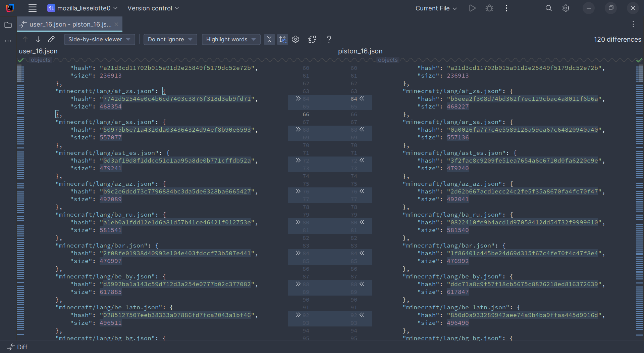Go to next difference arrow

coord(38,39)
